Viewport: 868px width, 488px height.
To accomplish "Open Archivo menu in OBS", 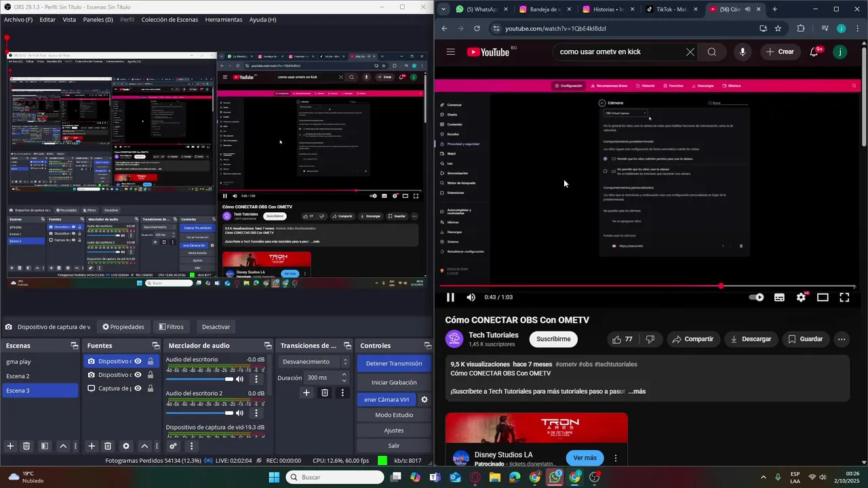I will [18, 20].
